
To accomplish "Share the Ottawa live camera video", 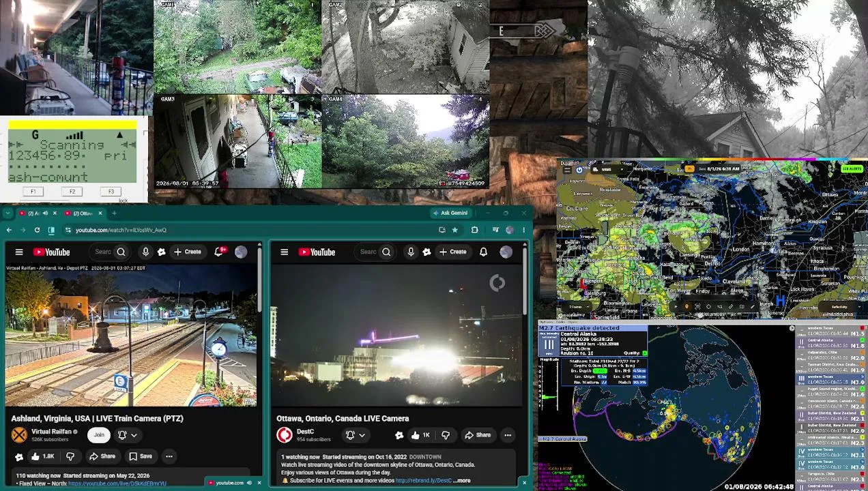I will (478, 435).
